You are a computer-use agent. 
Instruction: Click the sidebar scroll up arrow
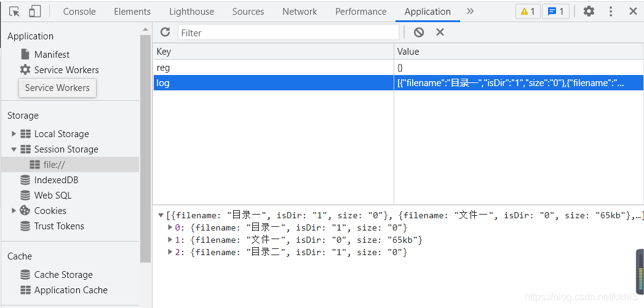145,29
